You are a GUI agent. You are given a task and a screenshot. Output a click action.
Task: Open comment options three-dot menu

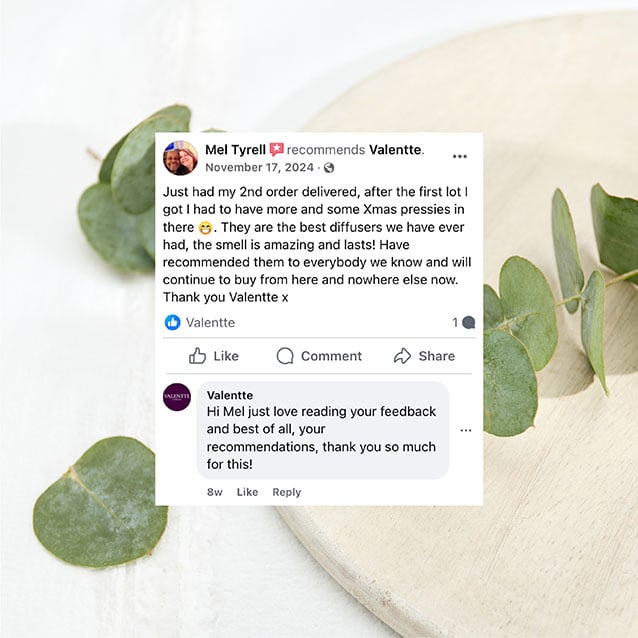click(x=466, y=430)
